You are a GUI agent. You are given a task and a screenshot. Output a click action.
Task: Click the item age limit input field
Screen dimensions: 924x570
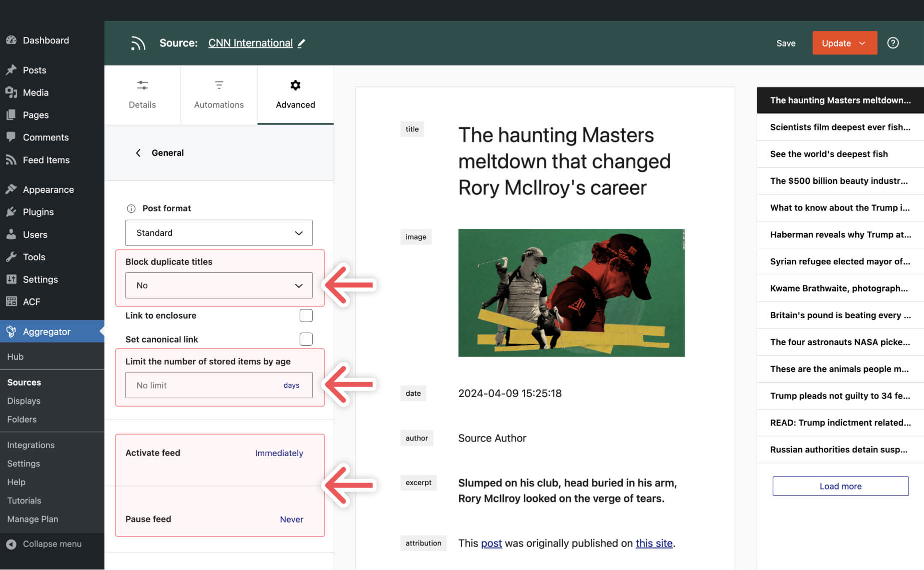(219, 385)
